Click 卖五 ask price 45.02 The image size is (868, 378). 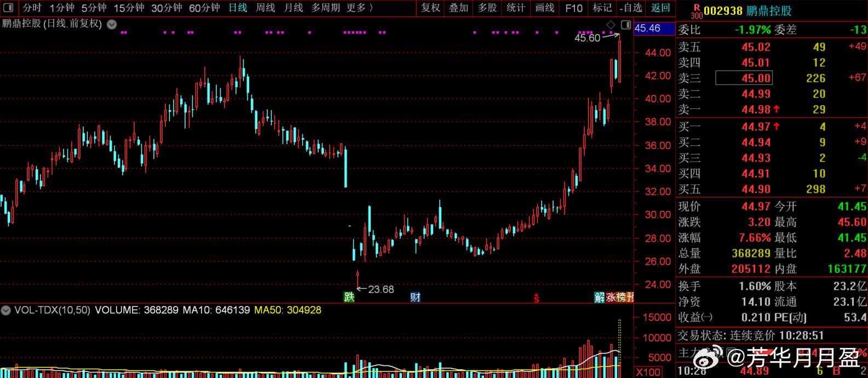point(756,47)
